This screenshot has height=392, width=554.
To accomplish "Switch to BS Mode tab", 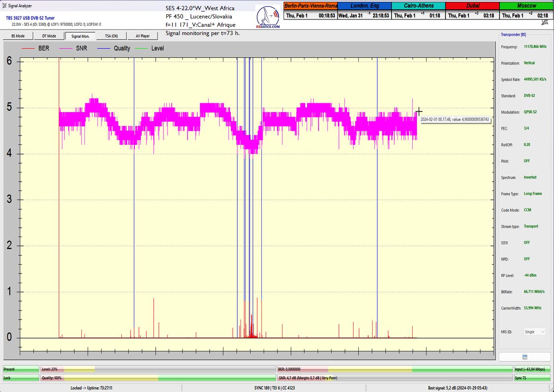I will (18, 36).
